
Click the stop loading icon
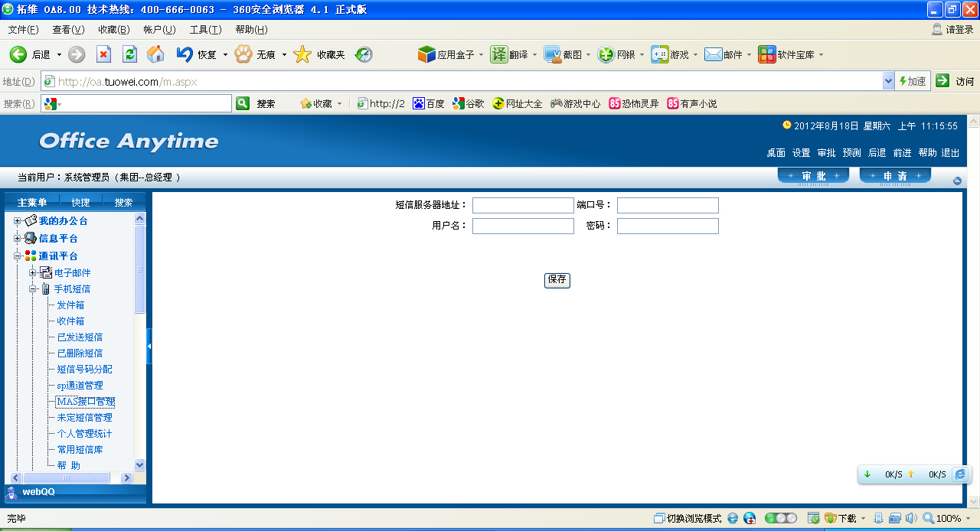tap(103, 54)
